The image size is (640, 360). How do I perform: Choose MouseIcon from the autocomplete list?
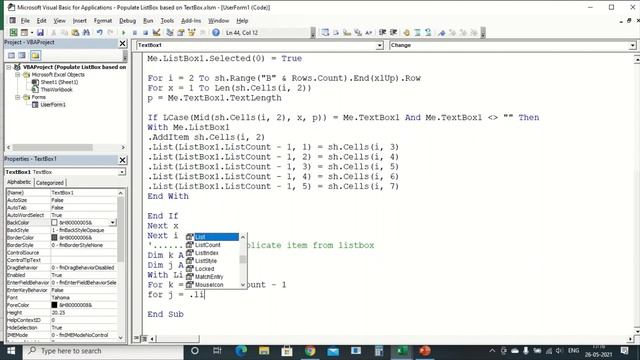coord(209,284)
